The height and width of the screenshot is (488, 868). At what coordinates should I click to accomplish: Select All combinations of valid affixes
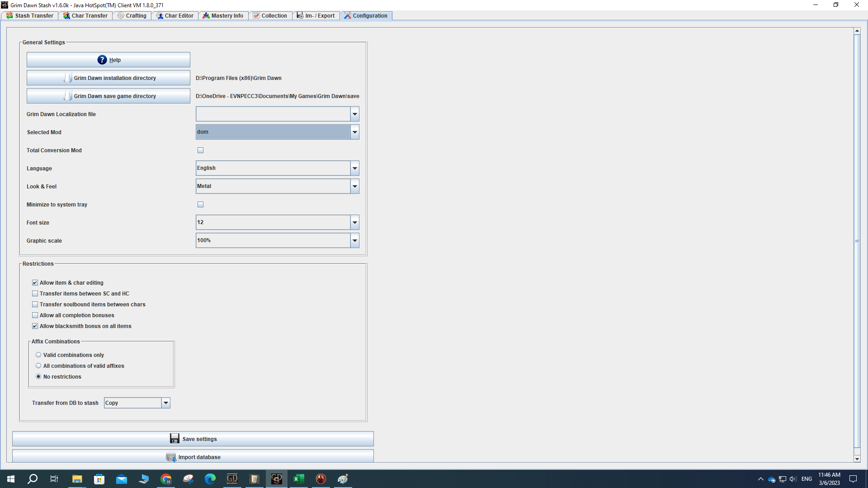click(38, 366)
